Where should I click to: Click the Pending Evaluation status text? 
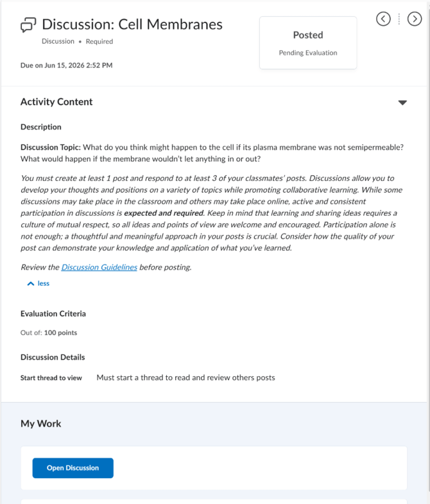[x=308, y=53]
